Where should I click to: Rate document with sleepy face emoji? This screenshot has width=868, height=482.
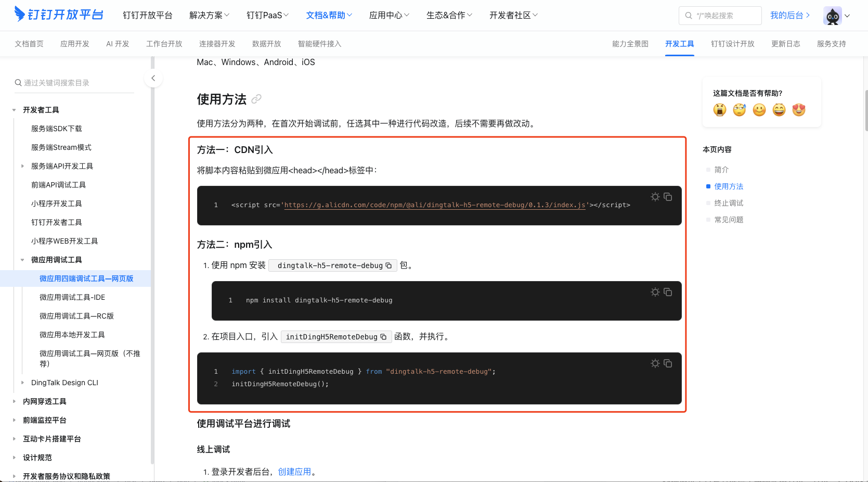coord(740,110)
